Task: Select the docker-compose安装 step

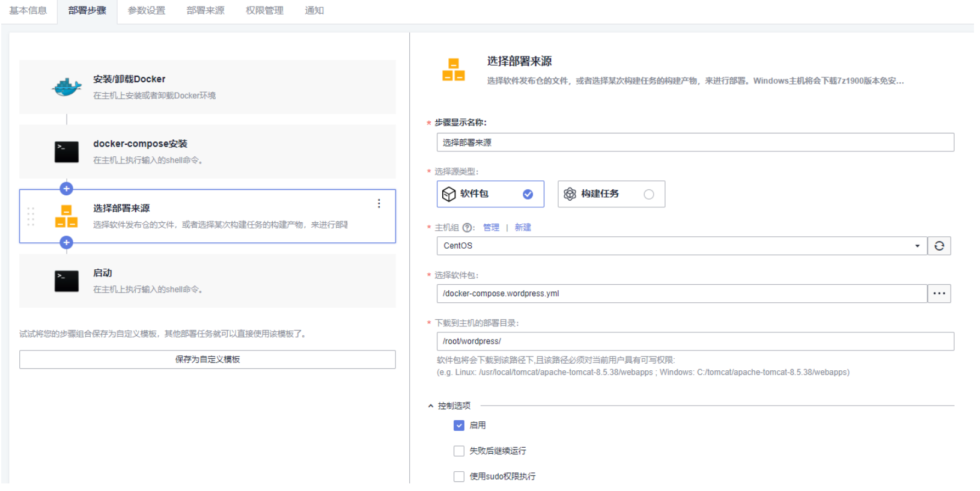Action: [207, 151]
